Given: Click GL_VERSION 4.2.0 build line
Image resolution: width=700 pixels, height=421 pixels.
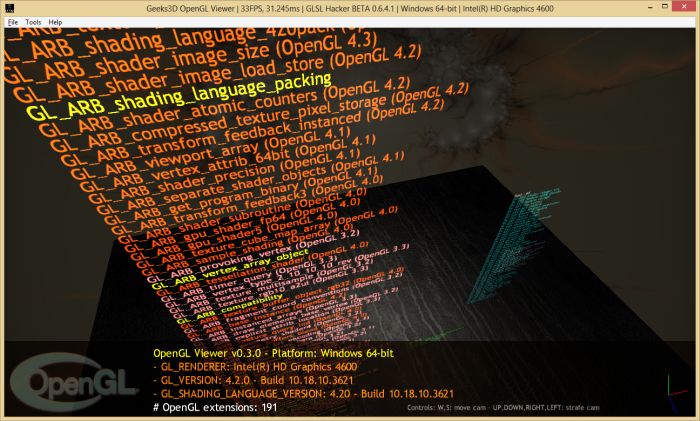Looking at the screenshot, I should (254, 380).
